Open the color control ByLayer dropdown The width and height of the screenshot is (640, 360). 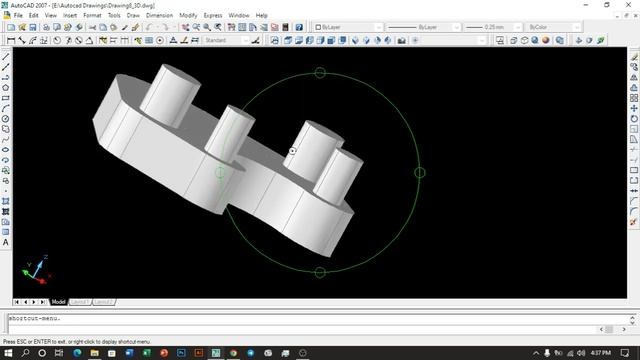(348, 27)
